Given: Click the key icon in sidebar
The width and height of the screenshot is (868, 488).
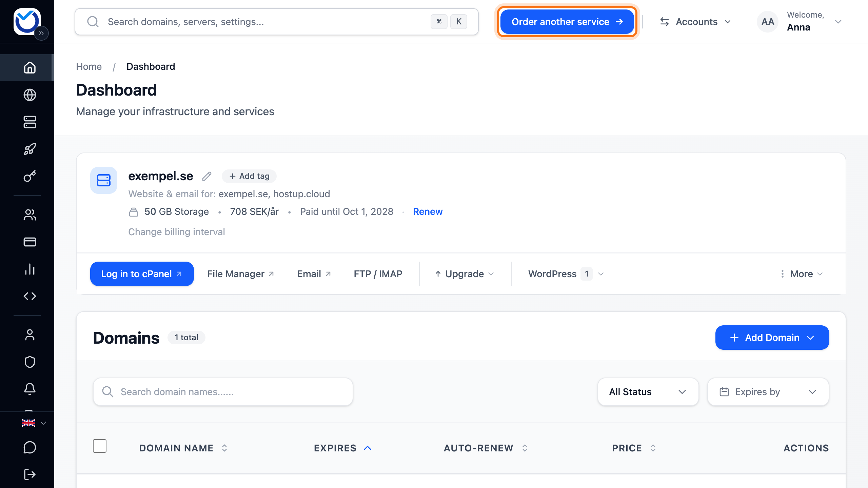Looking at the screenshot, I should [x=30, y=176].
